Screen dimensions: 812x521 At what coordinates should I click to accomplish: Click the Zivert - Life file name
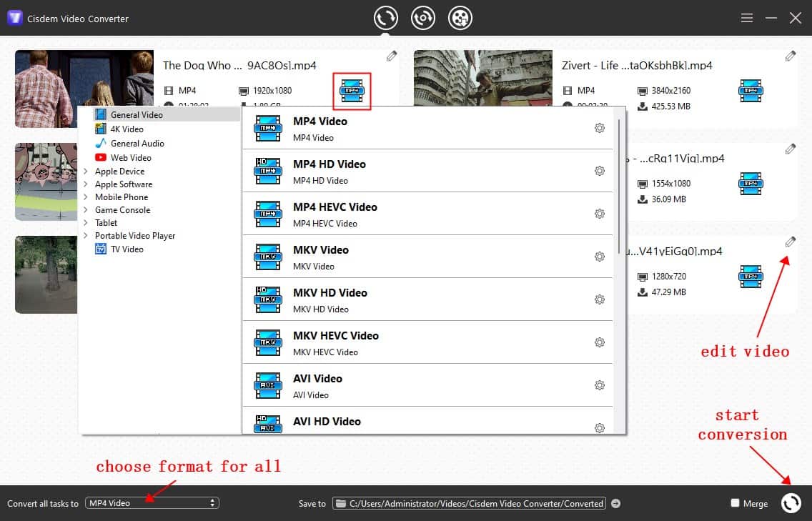[637, 65]
